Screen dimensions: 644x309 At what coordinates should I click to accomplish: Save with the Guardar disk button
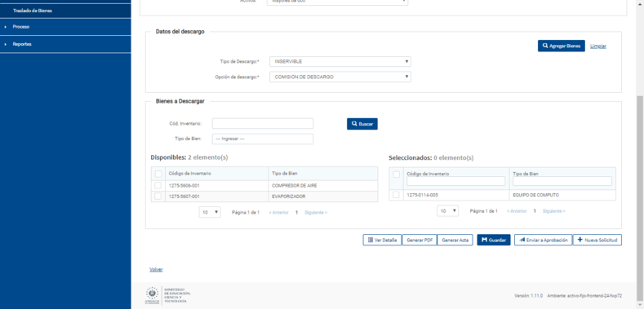coord(494,240)
